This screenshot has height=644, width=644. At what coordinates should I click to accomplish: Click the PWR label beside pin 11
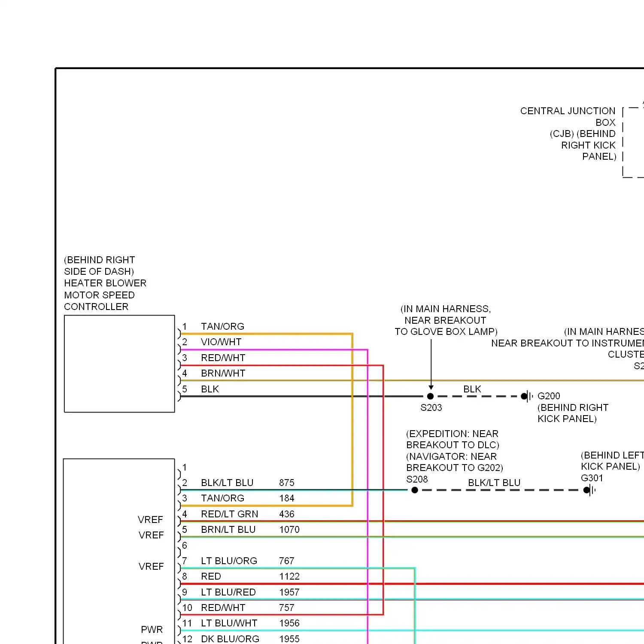(x=152, y=629)
